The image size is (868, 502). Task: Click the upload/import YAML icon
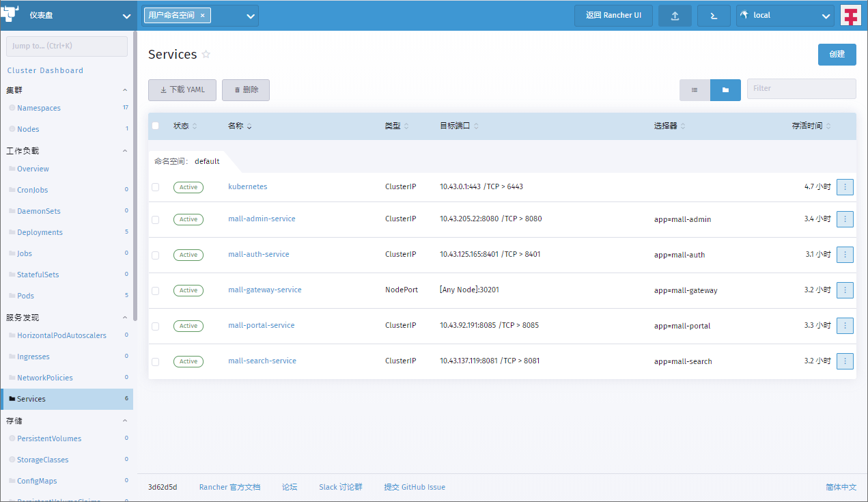tap(675, 16)
